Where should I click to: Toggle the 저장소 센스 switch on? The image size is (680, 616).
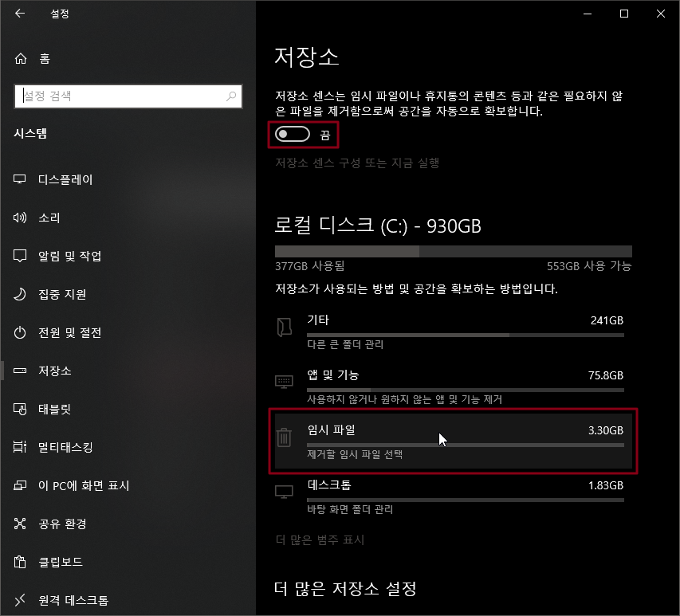(x=293, y=135)
